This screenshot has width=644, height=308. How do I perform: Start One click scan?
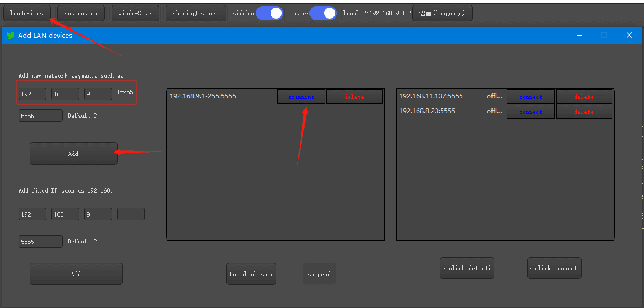click(x=251, y=274)
